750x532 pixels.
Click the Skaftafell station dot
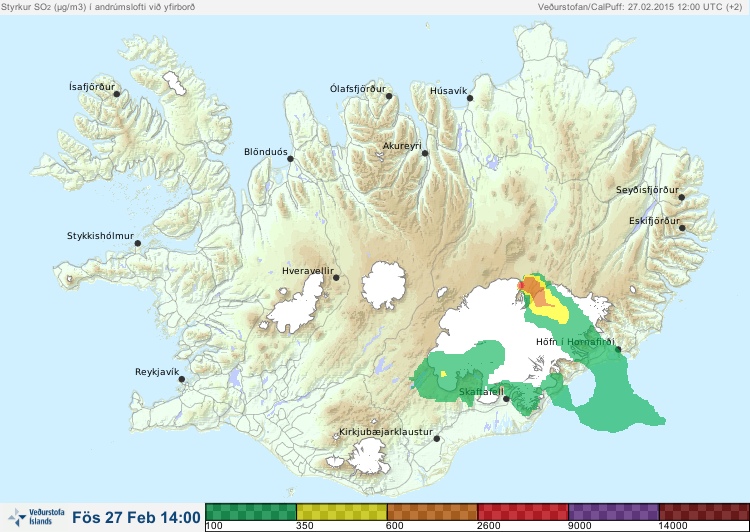click(507, 399)
